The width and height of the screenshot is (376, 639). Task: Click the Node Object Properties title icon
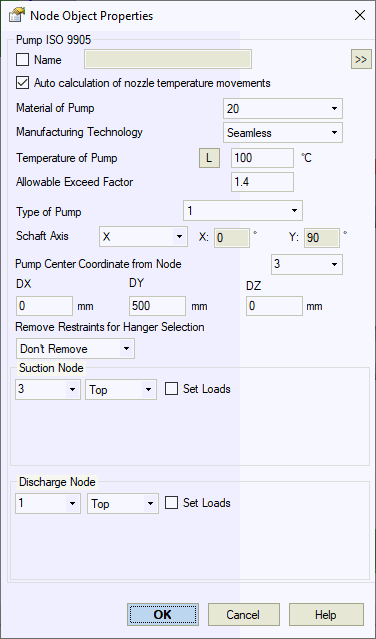click(x=17, y=15)
